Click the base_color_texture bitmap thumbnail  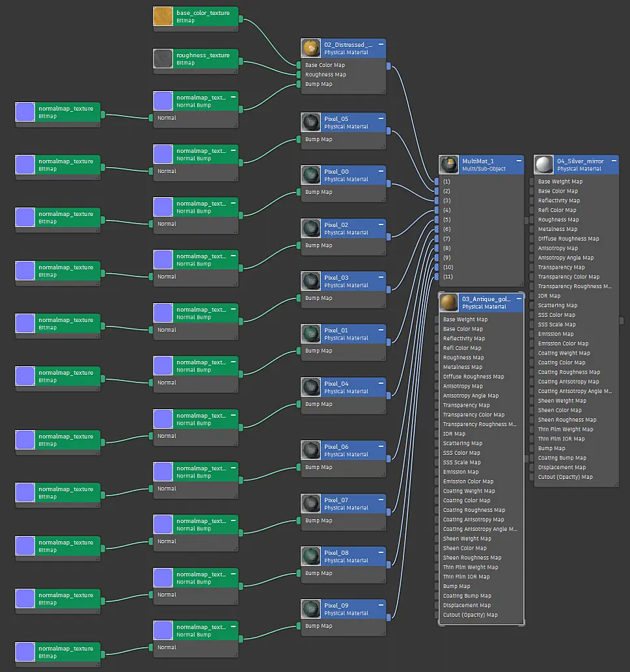coord(163,16)
